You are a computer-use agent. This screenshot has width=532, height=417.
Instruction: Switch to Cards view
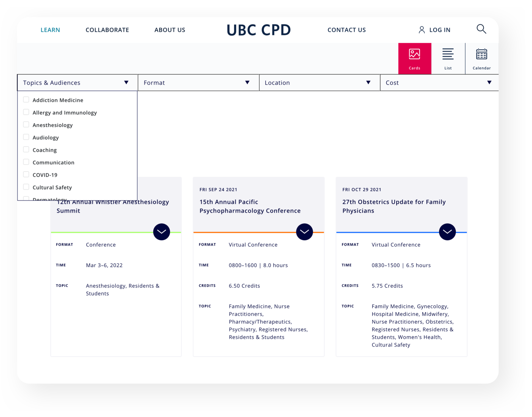pos(415,59)
